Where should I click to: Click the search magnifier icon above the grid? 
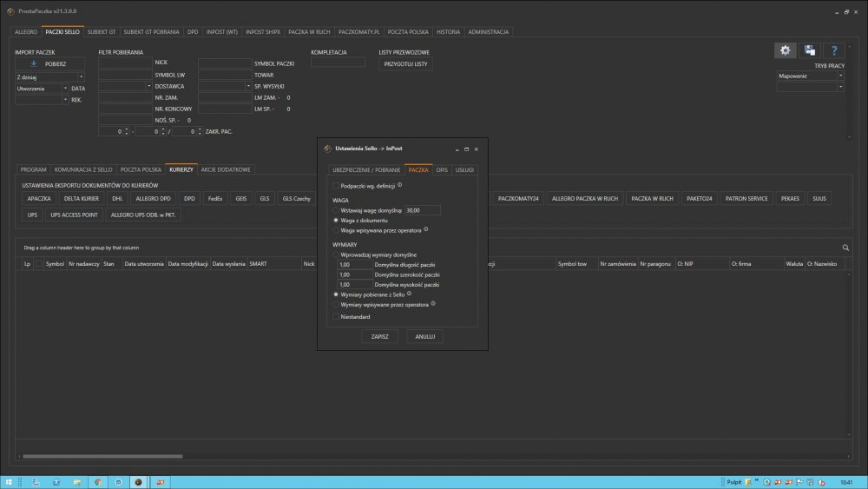pyautogui.click(x=846, y=248)
